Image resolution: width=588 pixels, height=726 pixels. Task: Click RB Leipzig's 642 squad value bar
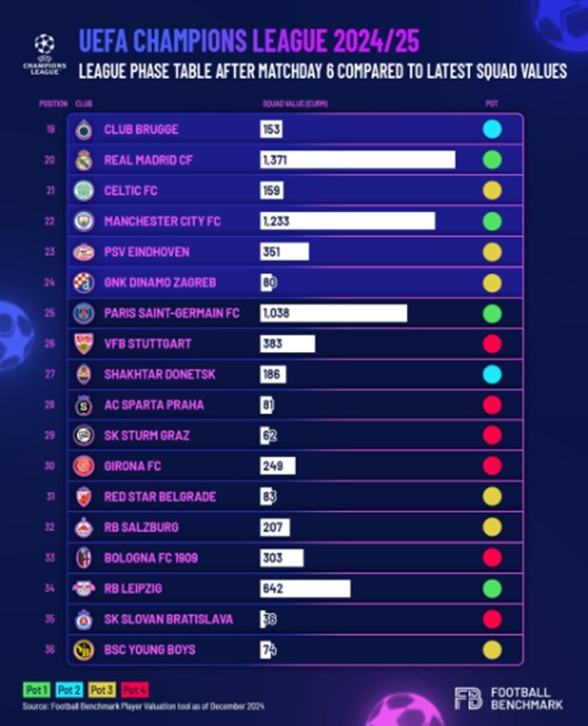coord(305,588)
